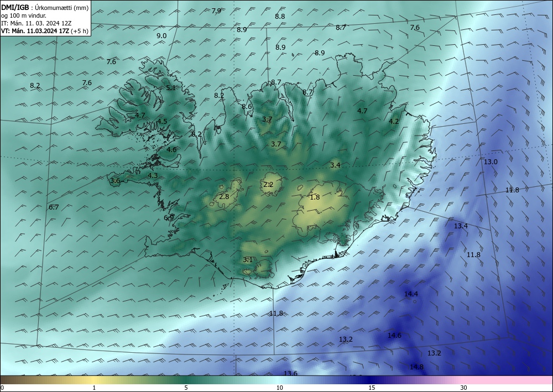Select the 3.6 value on Snæfellsnes tip
The height and width of the screenshot is (392, 553).
tap(116, 181)
